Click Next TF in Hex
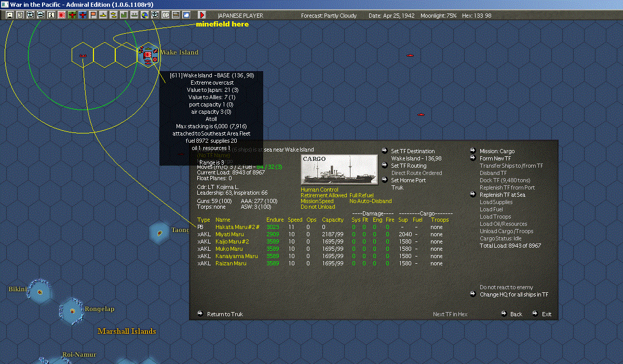The height and width of the screenshot is (364, 623). pos(450,314)
